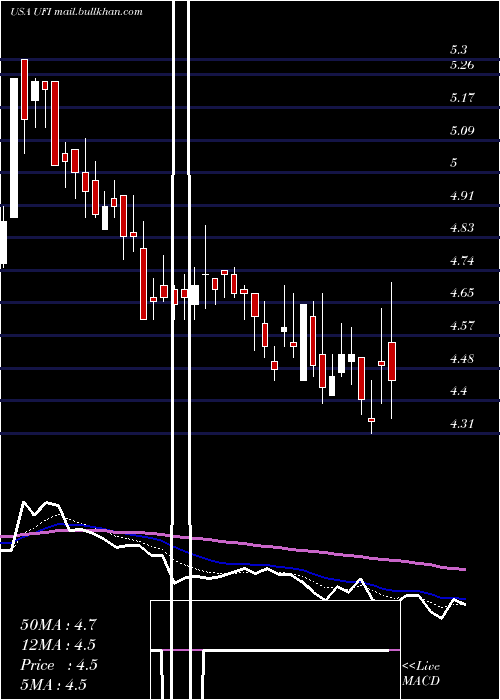Select the 5.09 price level label
Viewport: 500px width, 700px height.
[x=462, y=130]
